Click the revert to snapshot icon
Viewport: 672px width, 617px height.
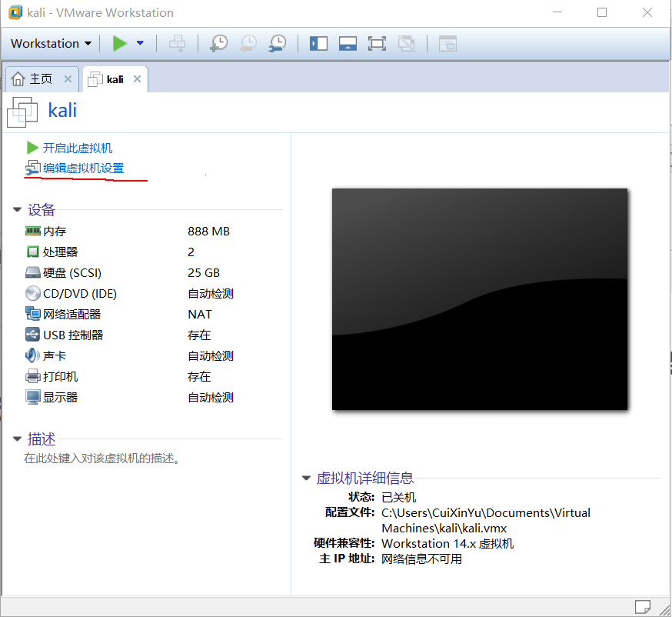point(248,43)
